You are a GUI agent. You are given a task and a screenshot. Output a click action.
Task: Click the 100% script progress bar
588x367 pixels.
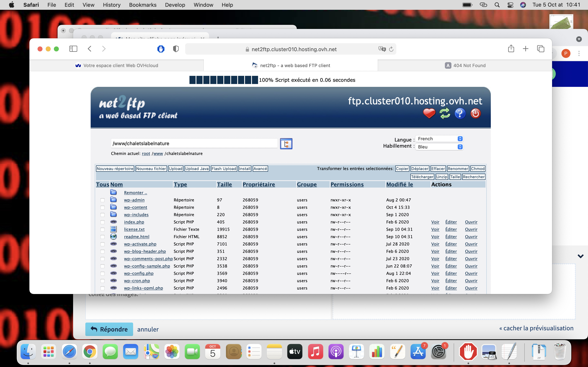[x=224, y=80]
